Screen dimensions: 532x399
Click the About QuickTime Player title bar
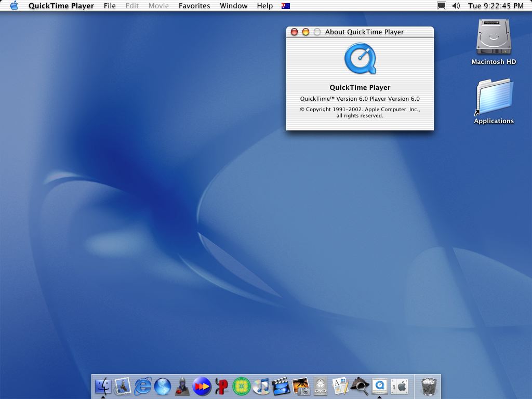(360, 32)
